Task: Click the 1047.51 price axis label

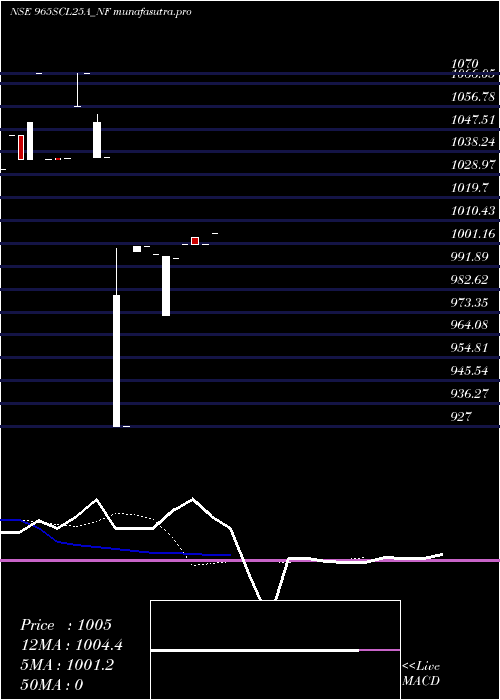Action: coord(473,119)
